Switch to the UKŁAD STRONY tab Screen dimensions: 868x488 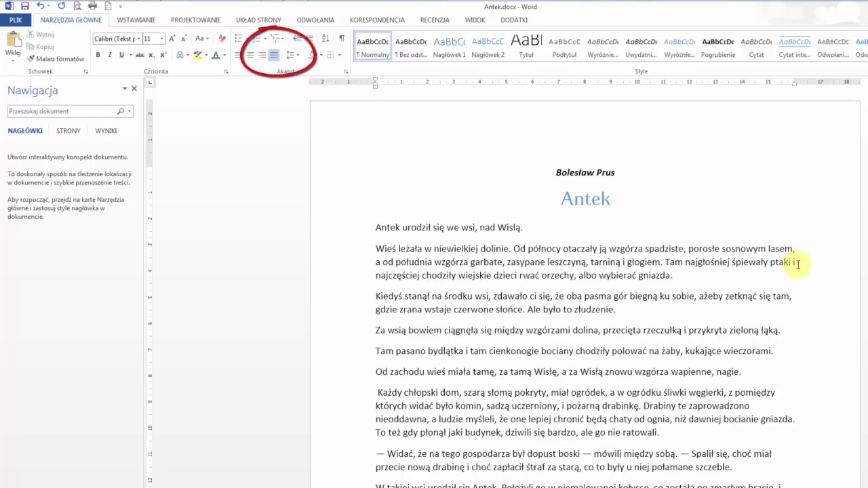click(258, 20)
